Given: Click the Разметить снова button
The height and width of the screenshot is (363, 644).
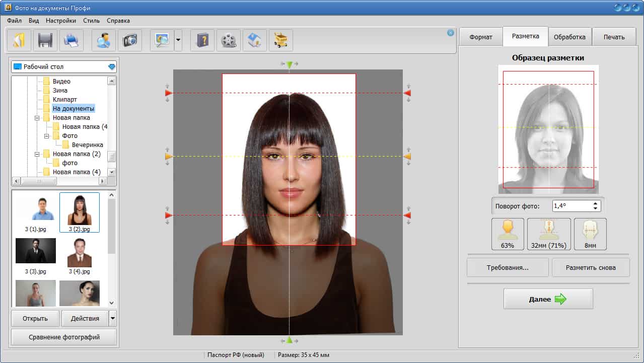Looking at the screenshot, I should coord(591,268).
